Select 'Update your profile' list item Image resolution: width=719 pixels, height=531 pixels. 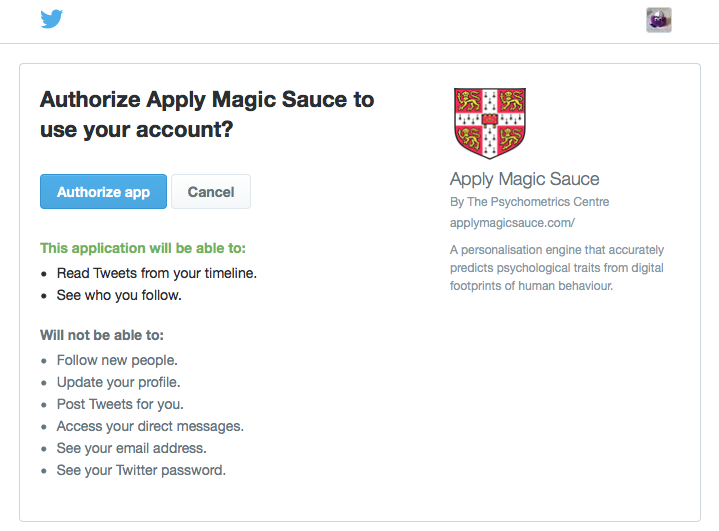coord(118,382)
